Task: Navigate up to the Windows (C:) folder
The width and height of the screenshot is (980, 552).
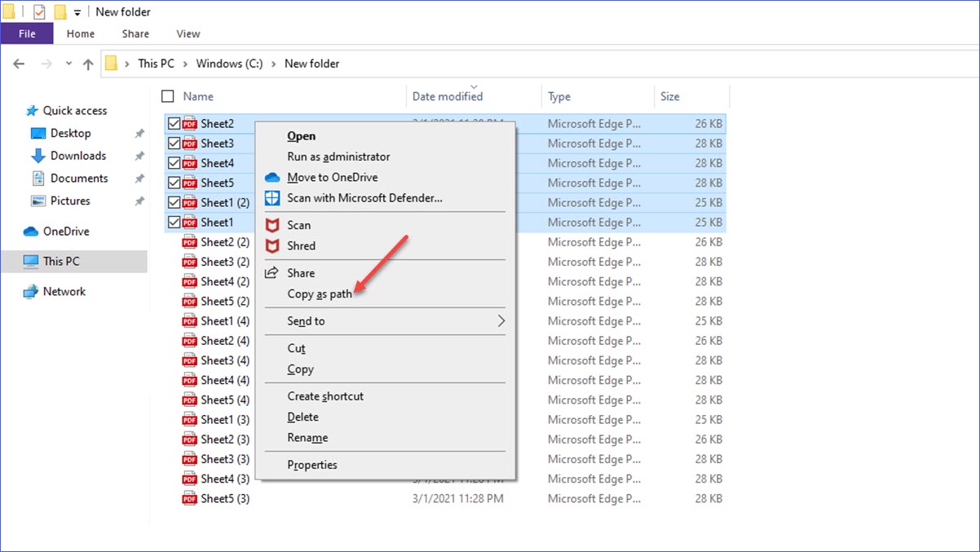Action: pos(229,63)
